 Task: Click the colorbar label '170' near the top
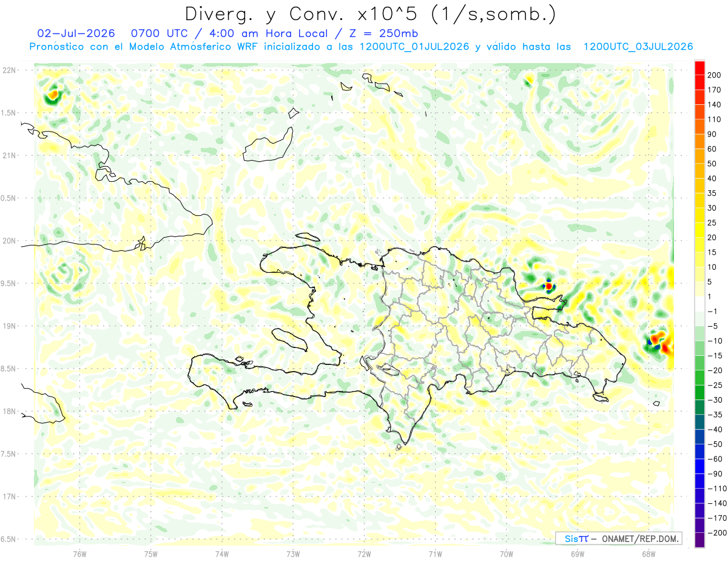[715, 90]
